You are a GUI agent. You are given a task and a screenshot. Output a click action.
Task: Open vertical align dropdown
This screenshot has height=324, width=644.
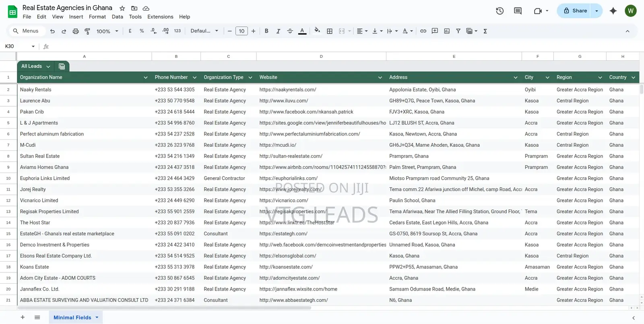point(377,31)
